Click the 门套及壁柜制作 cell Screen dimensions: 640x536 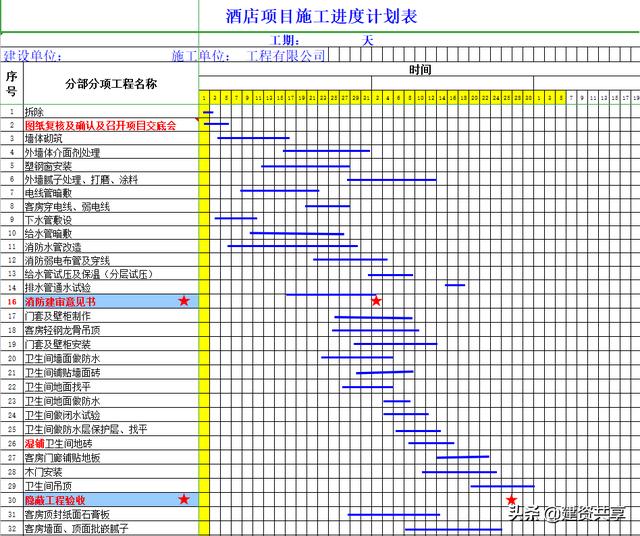point(111,316)
